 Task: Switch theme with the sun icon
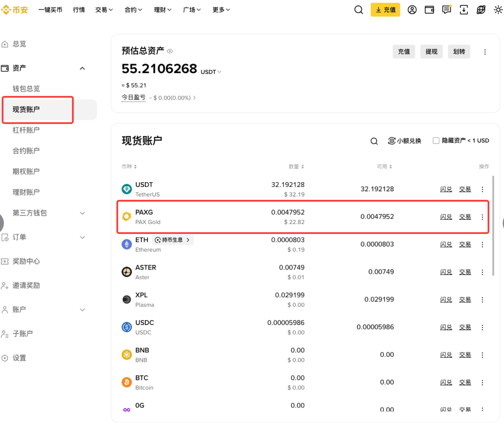pos(498,10)
